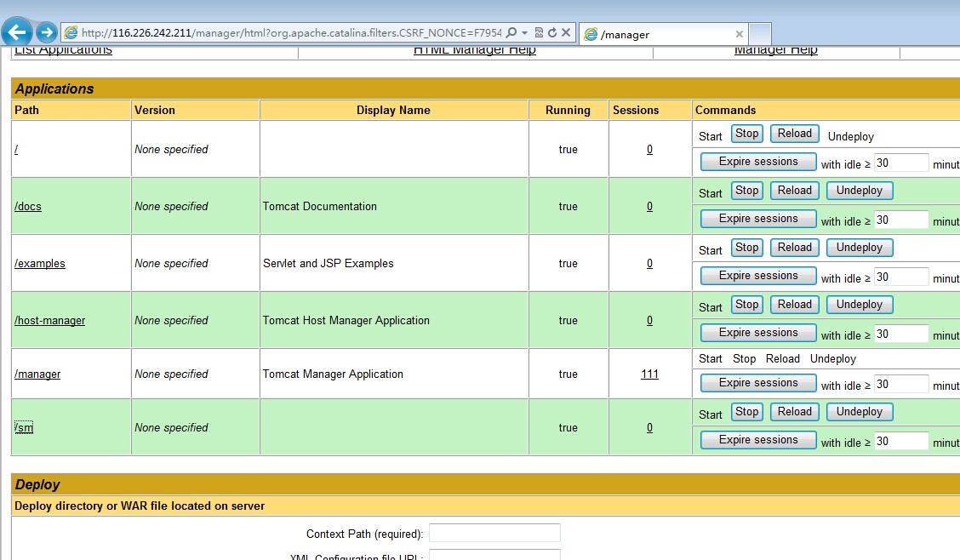Reload the root / application
The image size is (960, 560).
click(x=795, y=134)
